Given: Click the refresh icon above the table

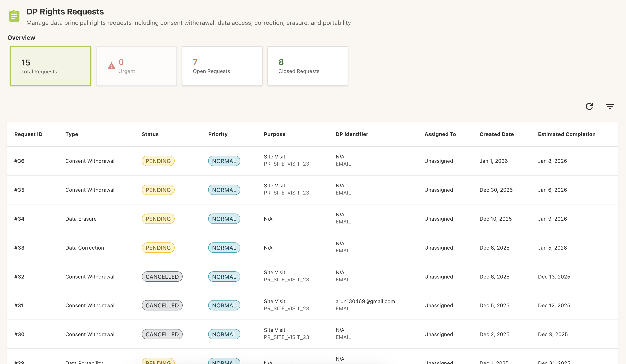Looking at the screenshot, I should tap(589, 106).
